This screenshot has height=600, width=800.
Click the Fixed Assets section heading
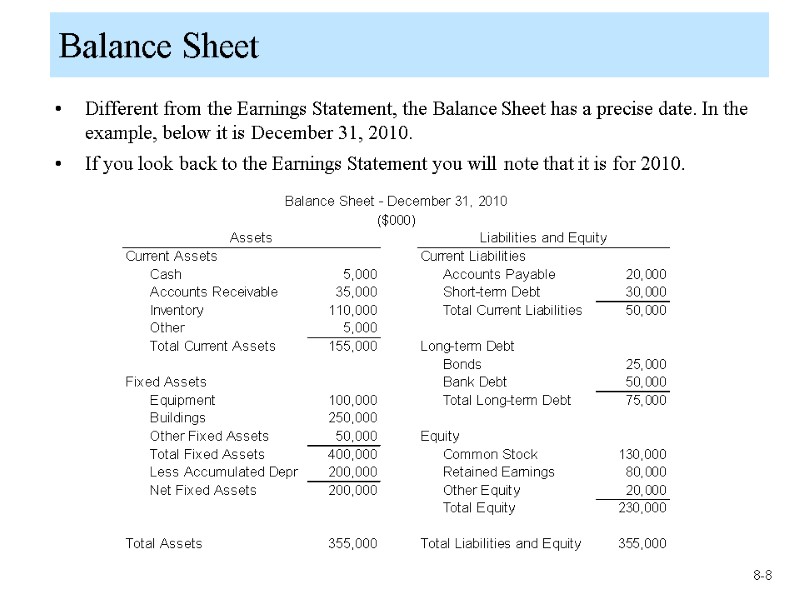(166, 382)
